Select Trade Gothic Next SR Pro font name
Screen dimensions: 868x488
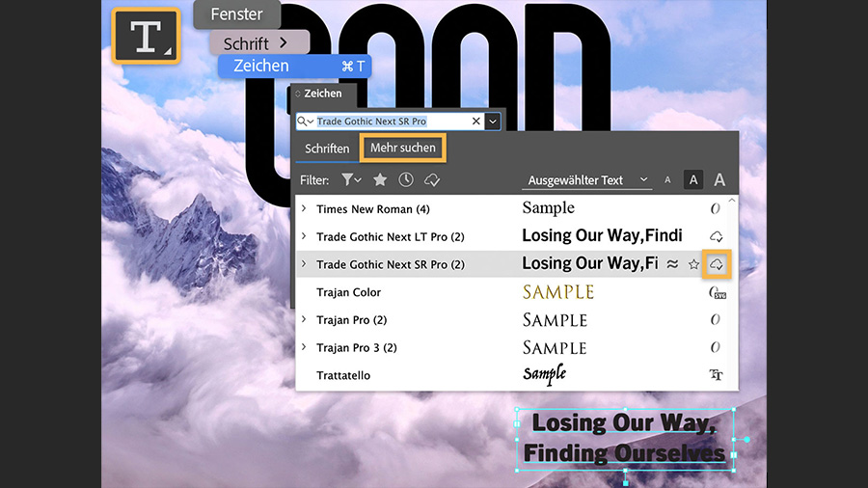point(391,264)
